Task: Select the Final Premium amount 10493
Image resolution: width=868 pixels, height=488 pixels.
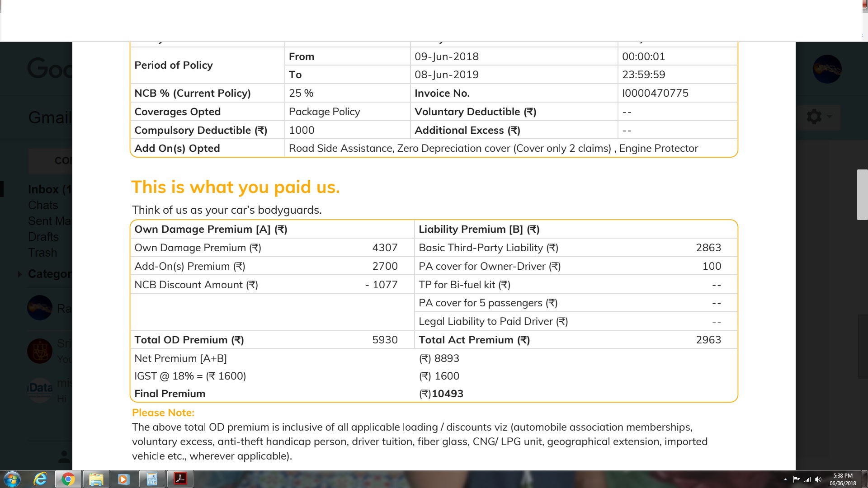Action: tap(448, 394)
